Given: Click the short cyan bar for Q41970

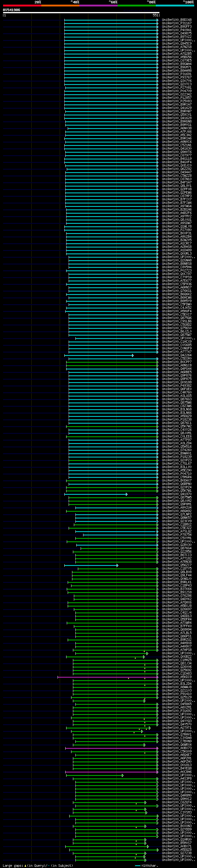Looking at the screenshot, I should (x=96, y=494).
